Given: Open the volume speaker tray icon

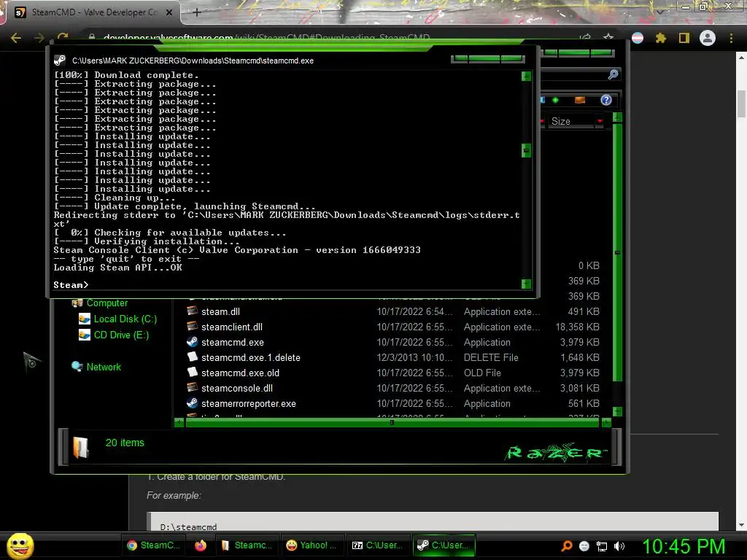Looking at the screenshot, I should tap(619, 546).
